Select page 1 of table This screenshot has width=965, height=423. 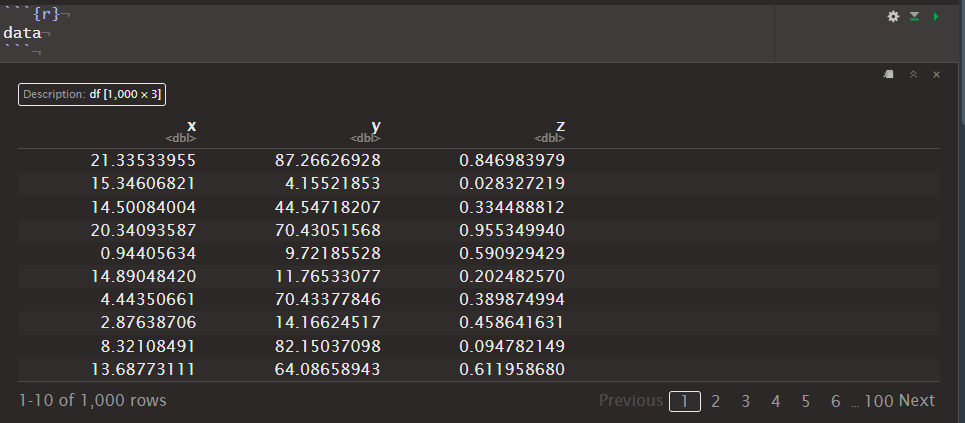tap(684, 401)
